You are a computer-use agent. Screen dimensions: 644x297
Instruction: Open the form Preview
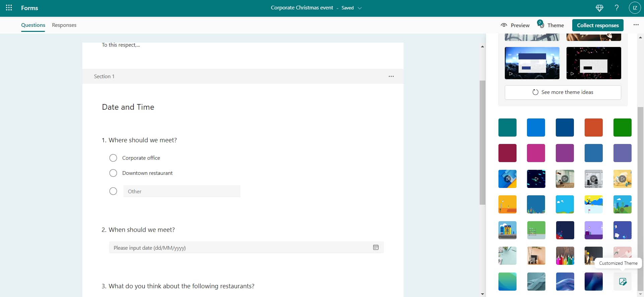(x=515, y=26)
